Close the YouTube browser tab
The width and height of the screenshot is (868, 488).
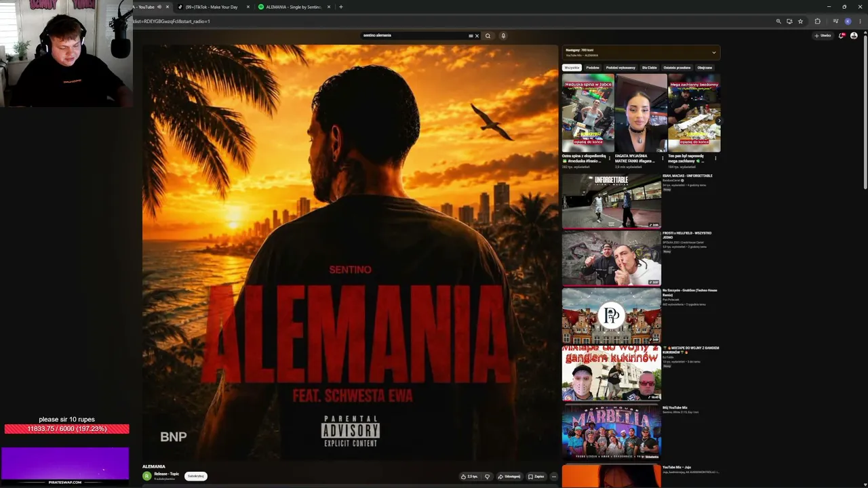[167, 7]
